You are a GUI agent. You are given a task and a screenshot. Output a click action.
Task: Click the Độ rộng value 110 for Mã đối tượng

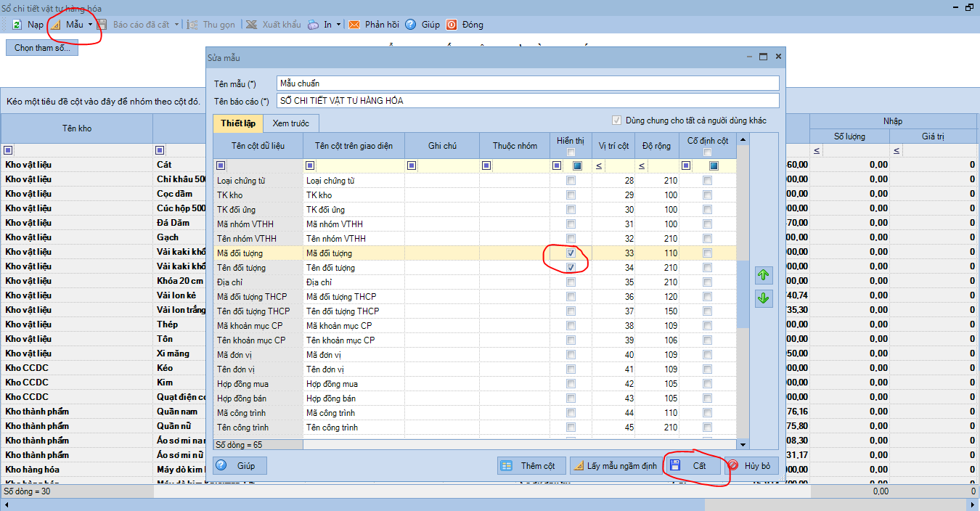point(657,253)
